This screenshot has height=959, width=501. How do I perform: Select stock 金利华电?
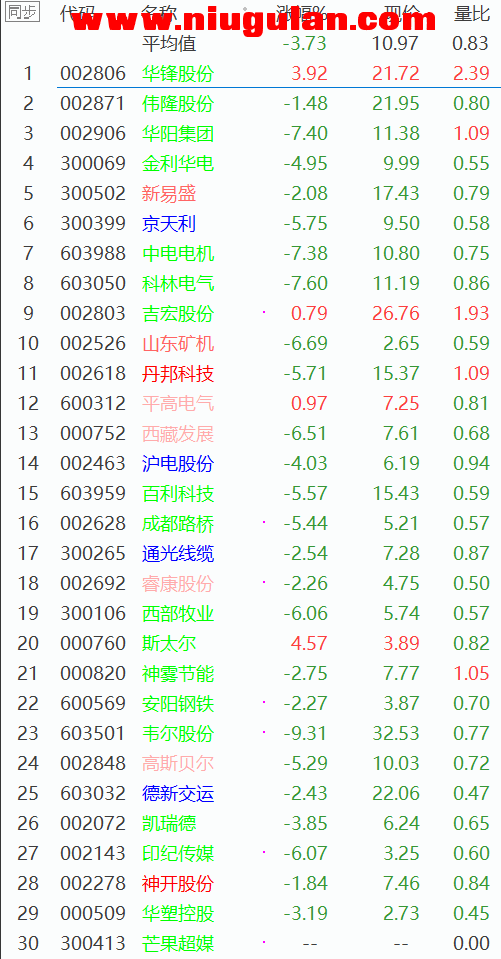[x=178, y=163]
